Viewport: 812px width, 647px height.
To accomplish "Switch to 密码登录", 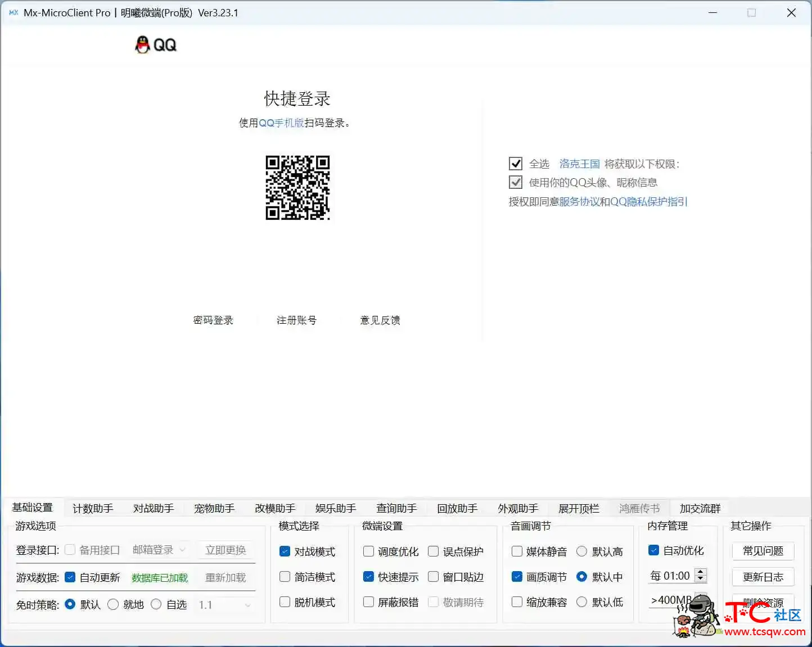I will click(x=213, y=320).
